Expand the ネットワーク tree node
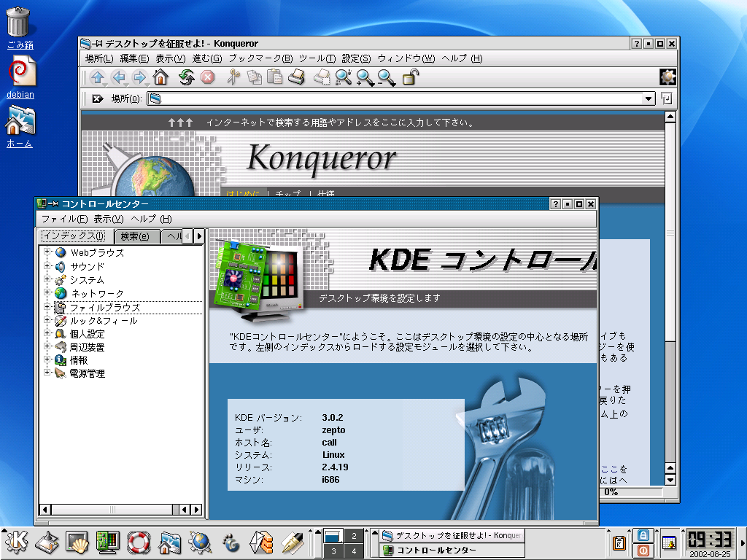This screenshot has width=747, height=560. coord(47,292)
